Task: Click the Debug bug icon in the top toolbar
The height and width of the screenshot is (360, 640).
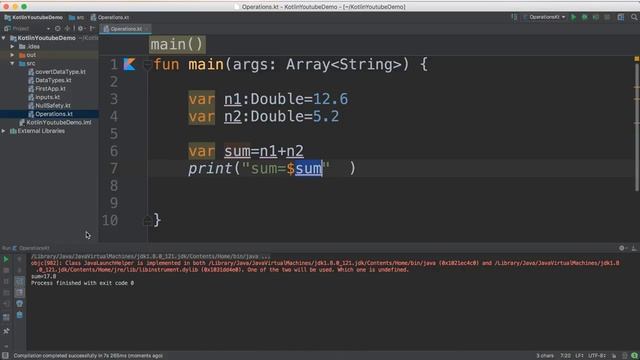Action: pyautogui.click(x=584, y=17)
